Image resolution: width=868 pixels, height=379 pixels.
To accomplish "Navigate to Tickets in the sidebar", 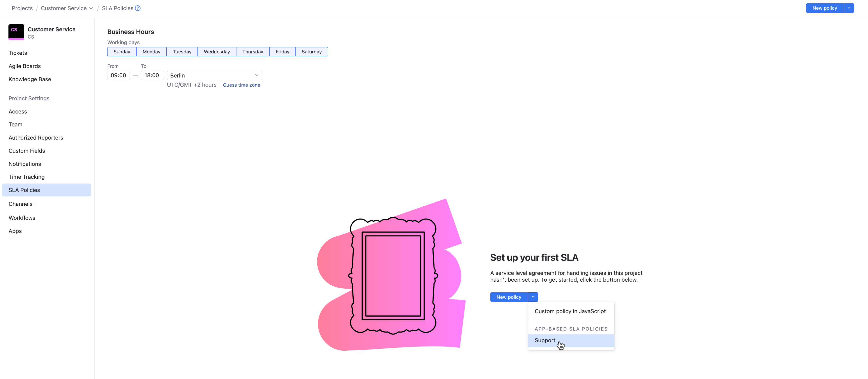I will pyautogui.click(x=18, y=53).
